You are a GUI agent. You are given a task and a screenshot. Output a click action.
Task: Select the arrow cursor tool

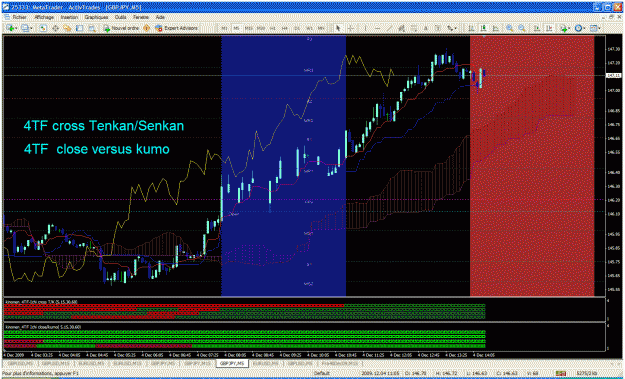tap(338, 28)
